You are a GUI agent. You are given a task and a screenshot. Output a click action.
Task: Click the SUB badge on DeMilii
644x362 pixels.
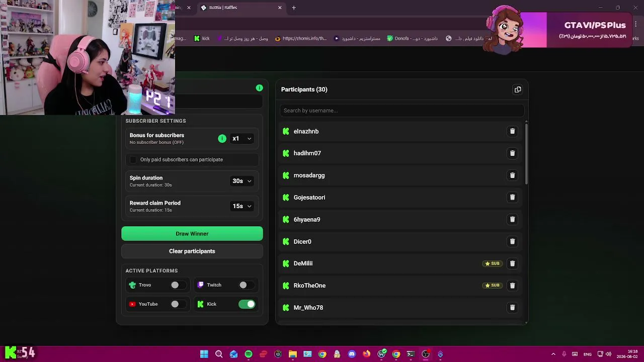(492, 263)
